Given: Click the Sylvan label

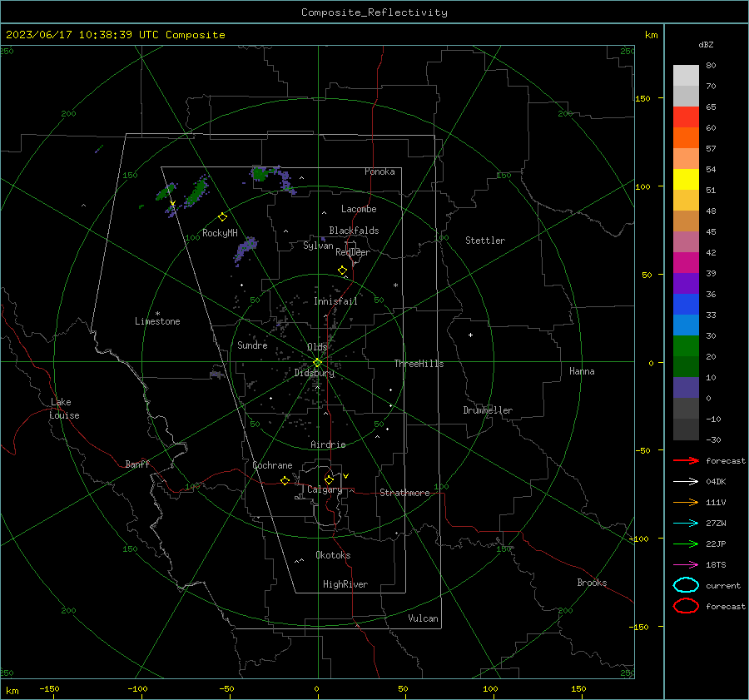Looking at the screenshot, I should 318,246.
